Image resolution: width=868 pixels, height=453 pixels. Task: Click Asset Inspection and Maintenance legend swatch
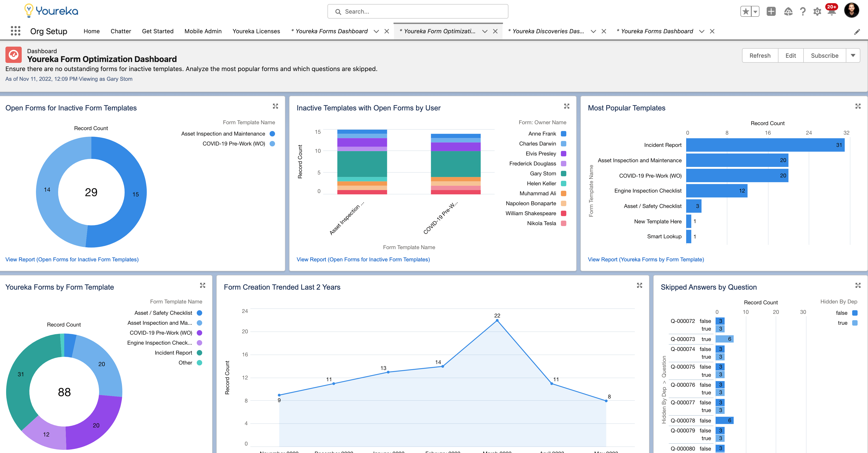(x=272, y=134)
